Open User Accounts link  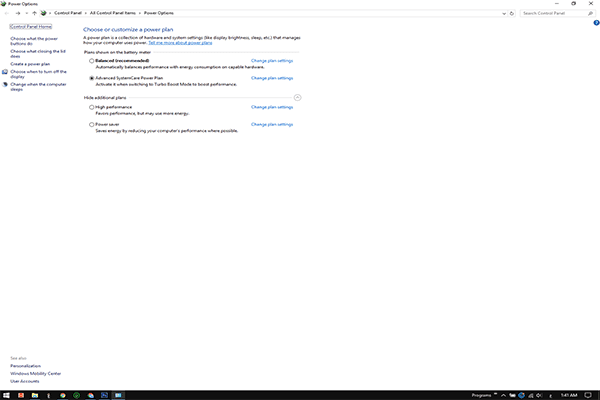(x=24, y=381)
